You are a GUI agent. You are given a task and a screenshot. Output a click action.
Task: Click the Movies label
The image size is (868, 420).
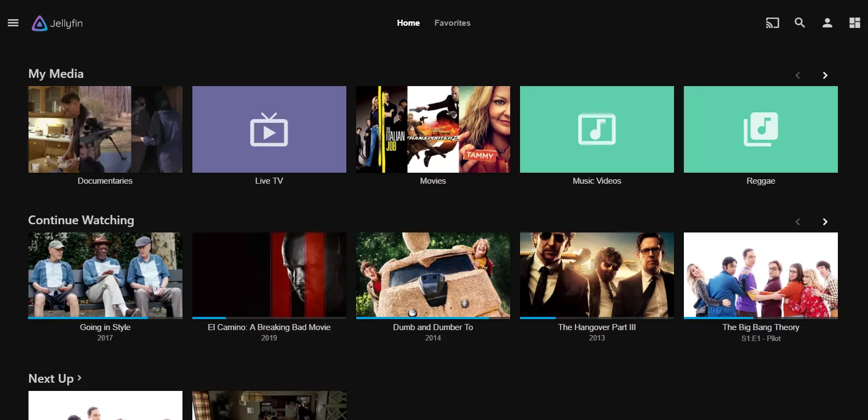click(433, 181)
